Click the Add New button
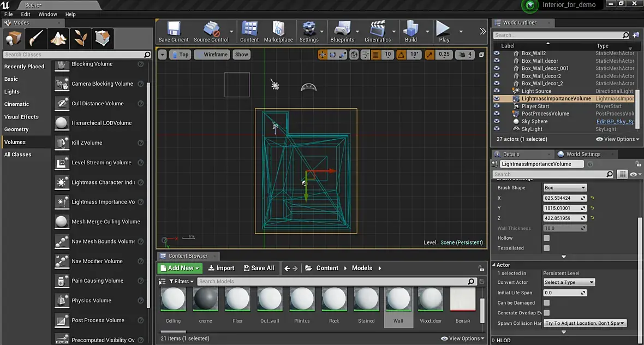The image size is (644, 345). point(180,268)
